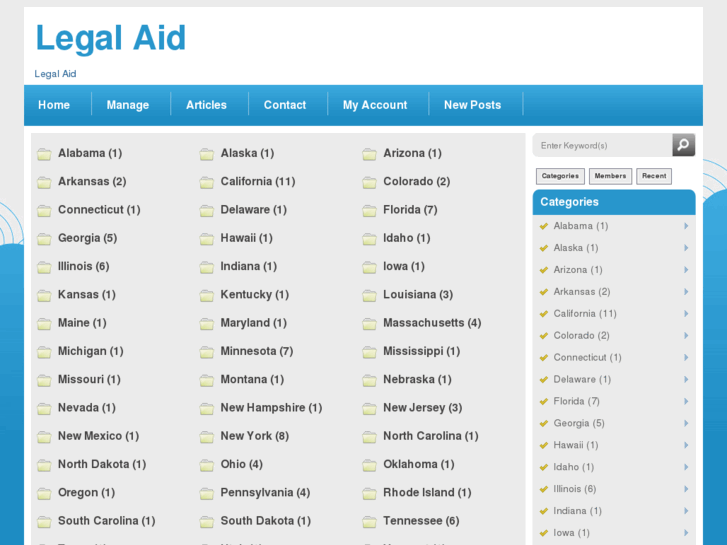Open My Account in the navigation bar

pyautogui.click(x=375, y=105)
